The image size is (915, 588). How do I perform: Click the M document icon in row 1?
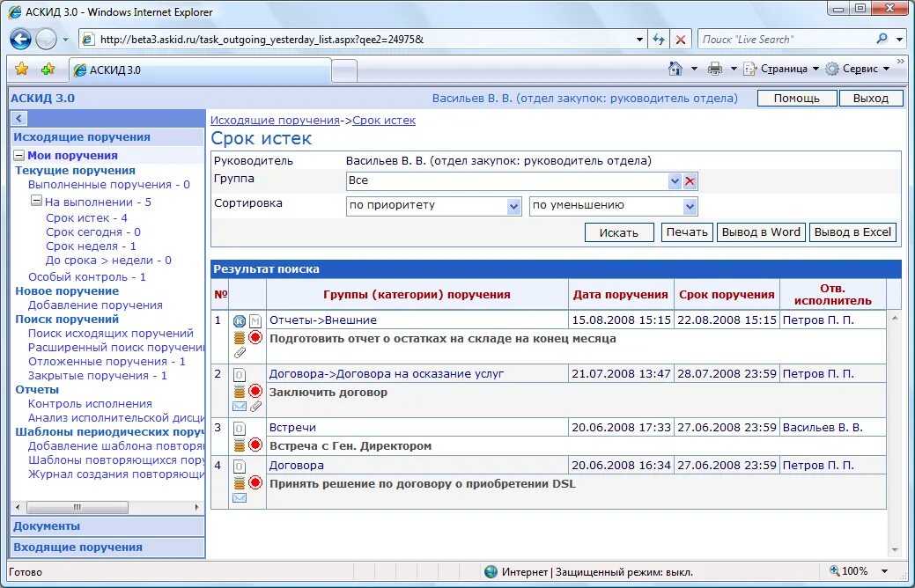click(255, 320)
